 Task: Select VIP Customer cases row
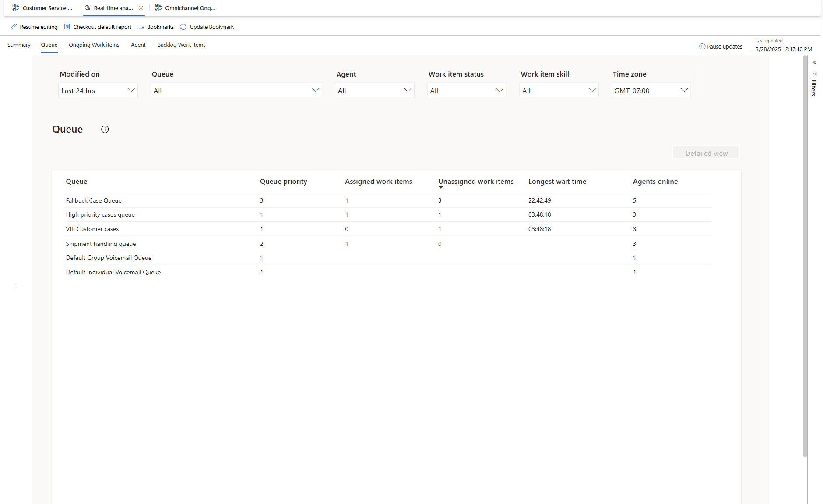point(387,229)
